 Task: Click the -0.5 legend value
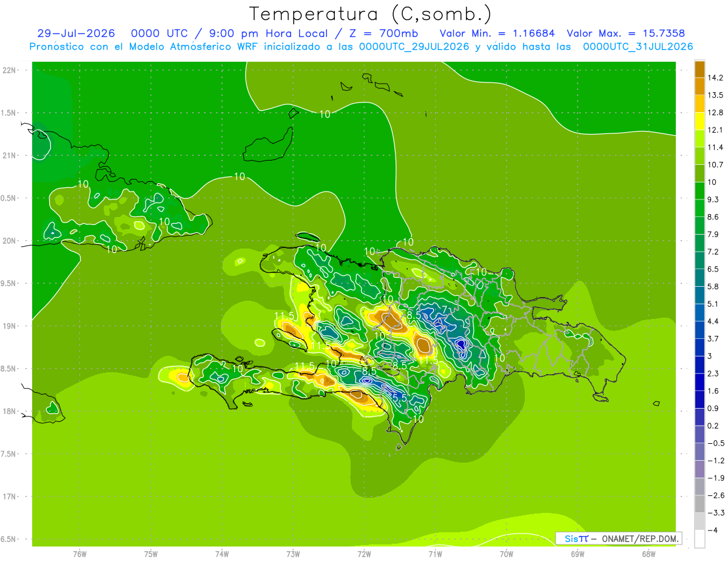tap(716, 443)
